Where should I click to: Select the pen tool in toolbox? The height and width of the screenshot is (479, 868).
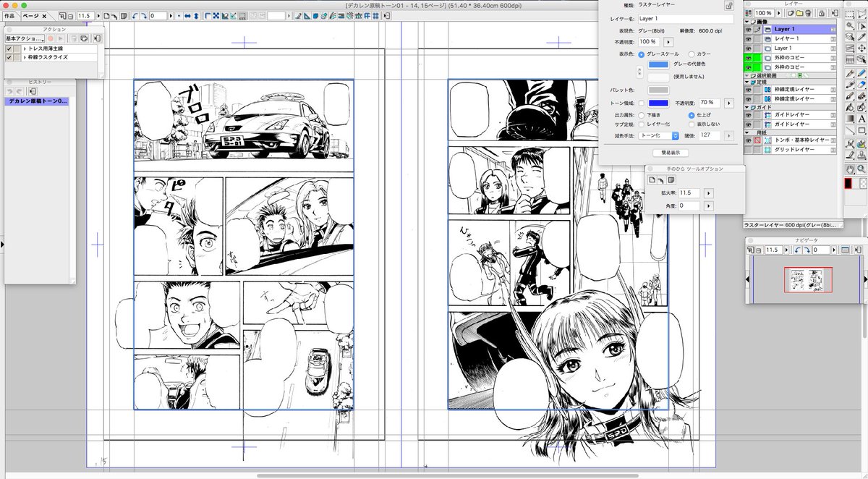pos(850,73)
